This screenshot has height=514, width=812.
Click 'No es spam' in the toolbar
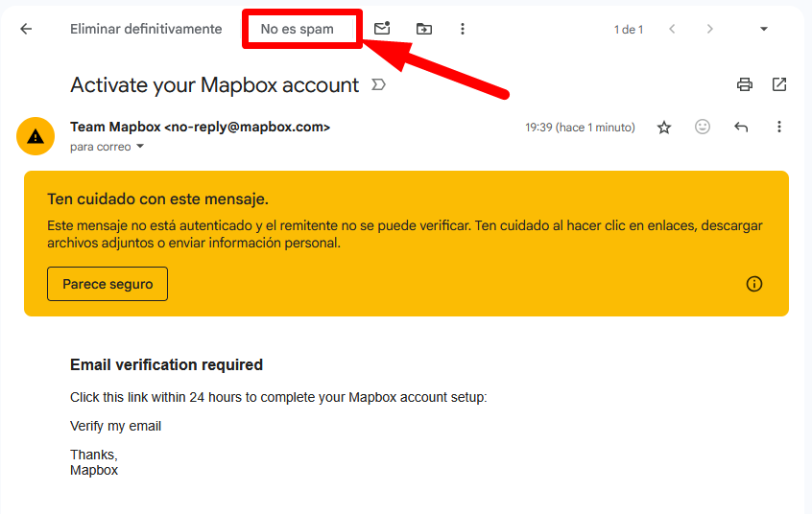[298, 29]
